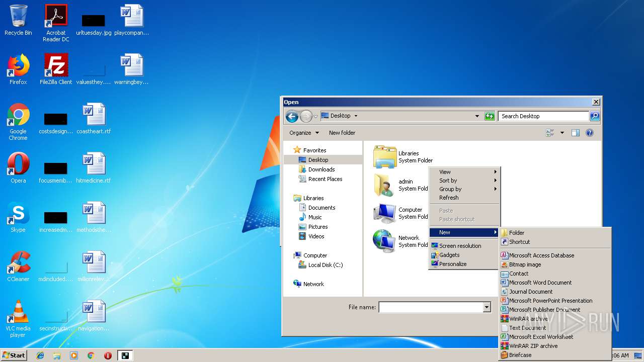Toggle the preview pane icon
This screenshot has width=644, height=362.
coord(576,133)
